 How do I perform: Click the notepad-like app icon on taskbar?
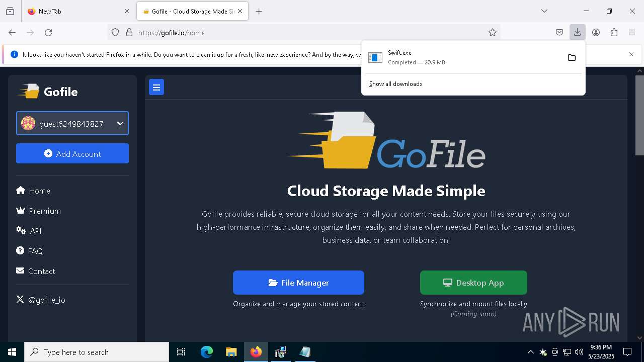[x=305, y=352]
